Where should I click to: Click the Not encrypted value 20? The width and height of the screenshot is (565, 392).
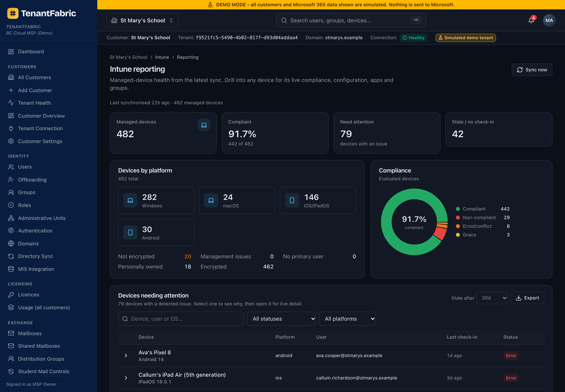(188, 256)
